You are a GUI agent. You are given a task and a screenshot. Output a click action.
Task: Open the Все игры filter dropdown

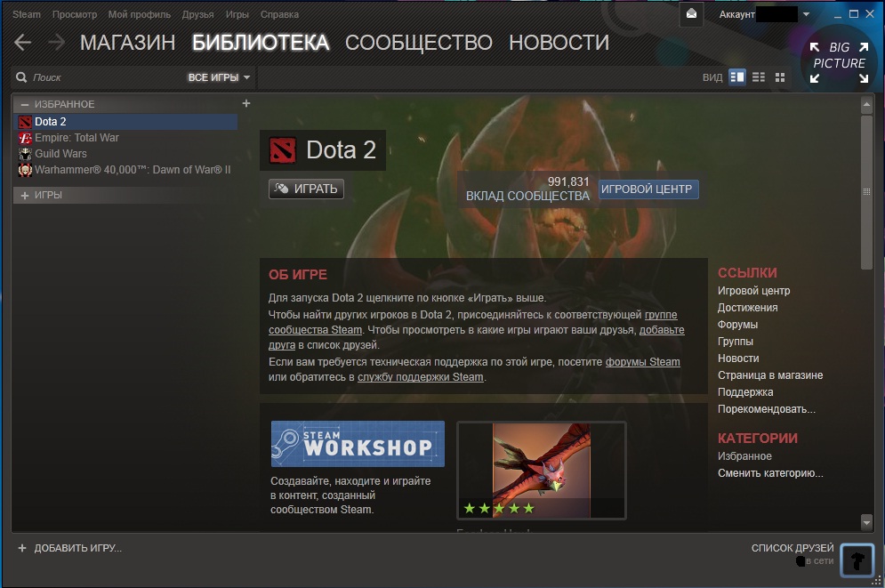pyautogui.click(x=219, y=77)
